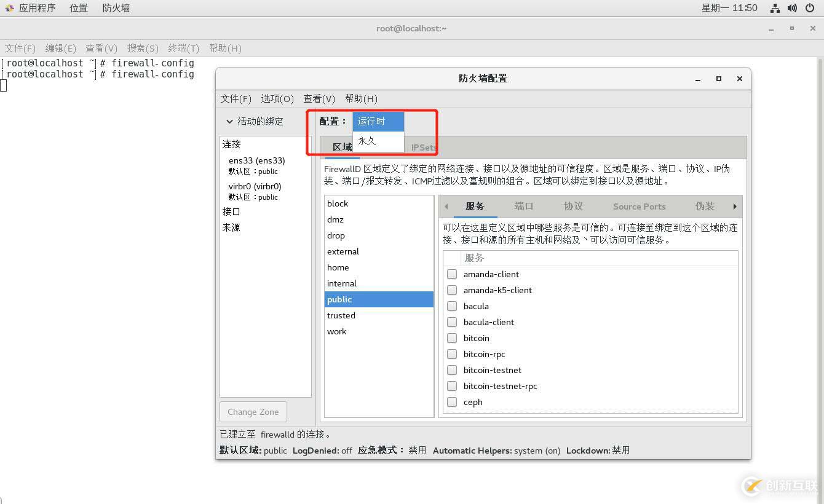Open terminal 终端(T) menu
The image size is (824, 504).
coord(184,48)
